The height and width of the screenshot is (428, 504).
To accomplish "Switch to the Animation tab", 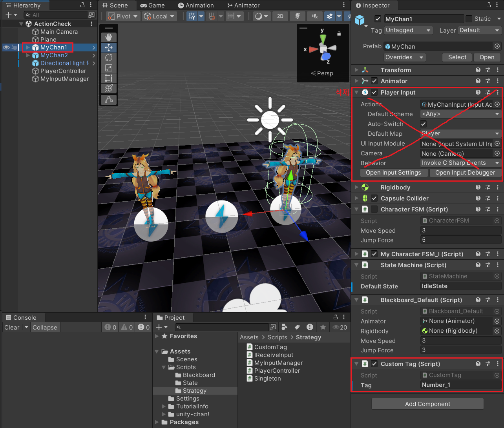I will click(195, 5).
